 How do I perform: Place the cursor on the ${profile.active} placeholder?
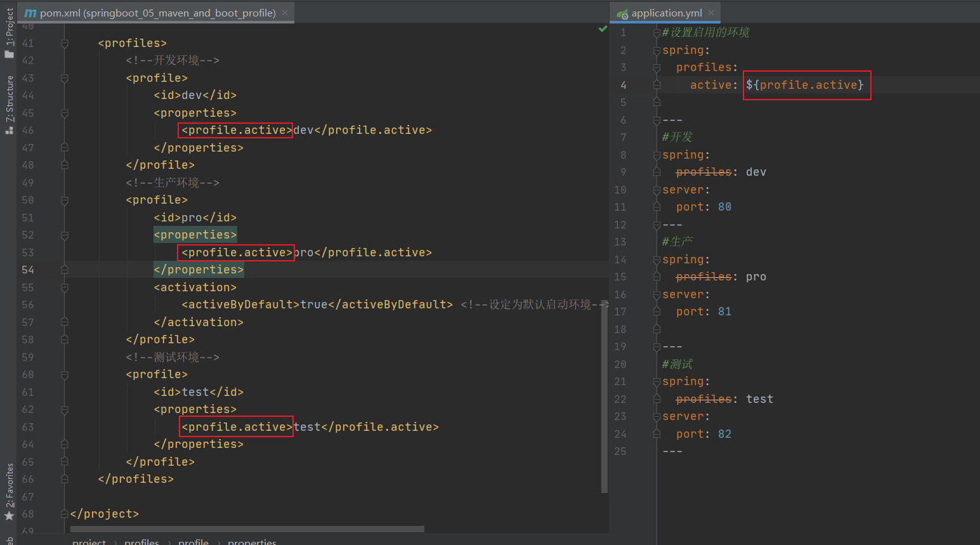tap(804, 85)
